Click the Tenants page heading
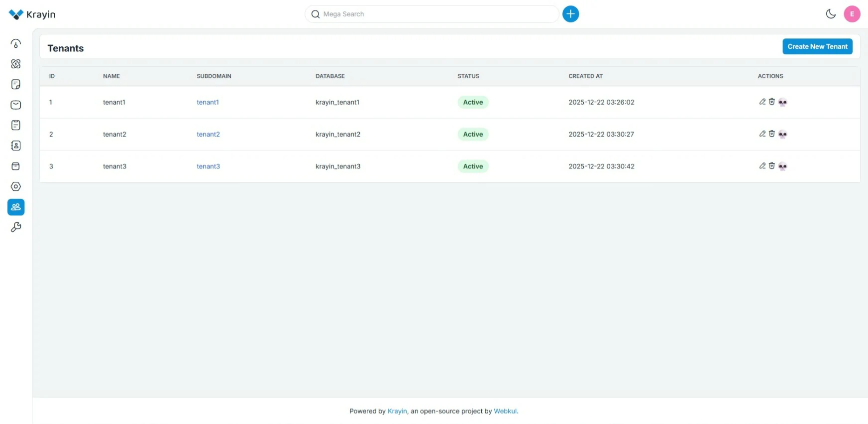The height and width of the screenshot is (424, 868). coord(66,48)
